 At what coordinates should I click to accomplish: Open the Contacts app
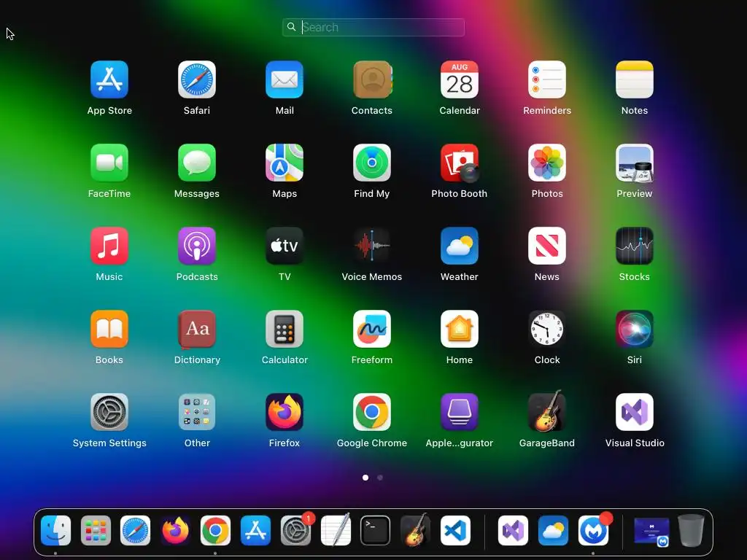pyautogui.click(x=372, y=79)
